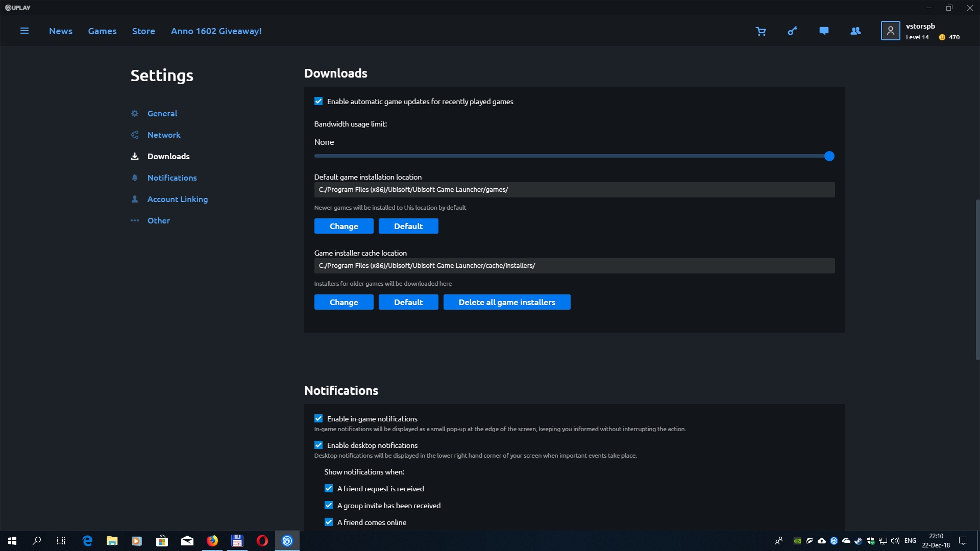
Task: Open the friends list icon
Action: pos(855,31)
